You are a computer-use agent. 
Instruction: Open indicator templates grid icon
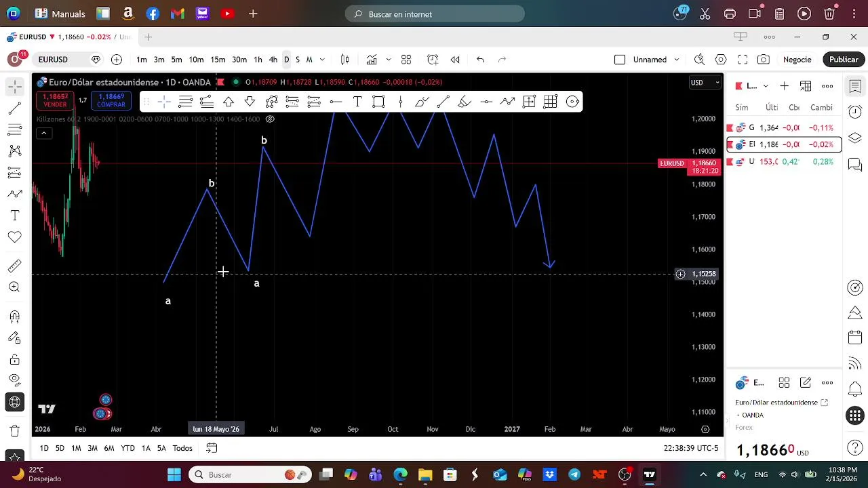pyautogui.click(x=406, y=60)
